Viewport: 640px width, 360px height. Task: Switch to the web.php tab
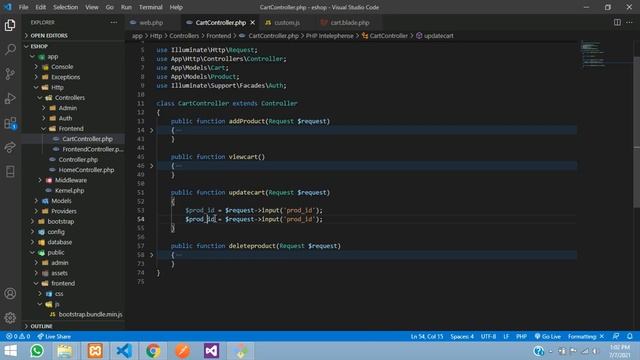[x=151, y=22]
